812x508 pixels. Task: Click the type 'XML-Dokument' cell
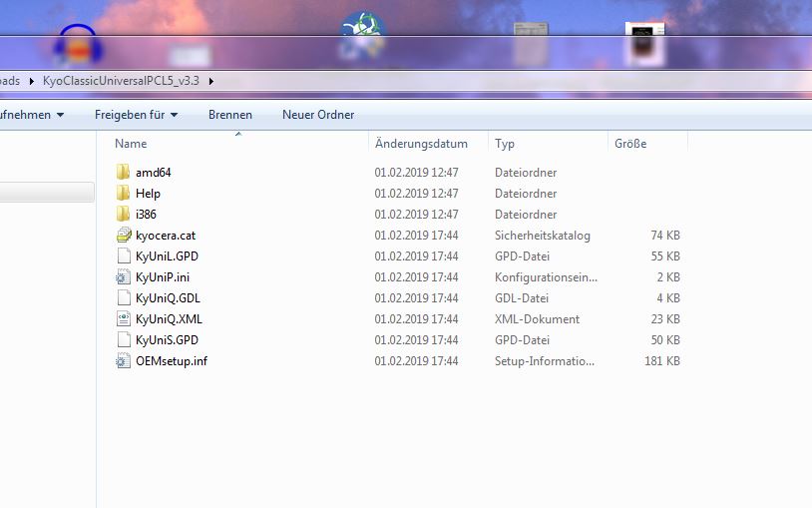[x=537, y=319]
